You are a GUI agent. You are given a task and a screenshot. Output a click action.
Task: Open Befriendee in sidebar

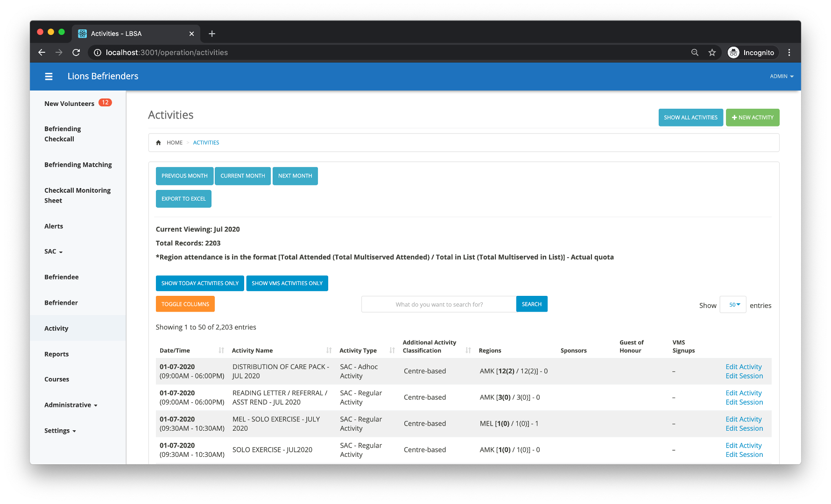tap(61, 277)
